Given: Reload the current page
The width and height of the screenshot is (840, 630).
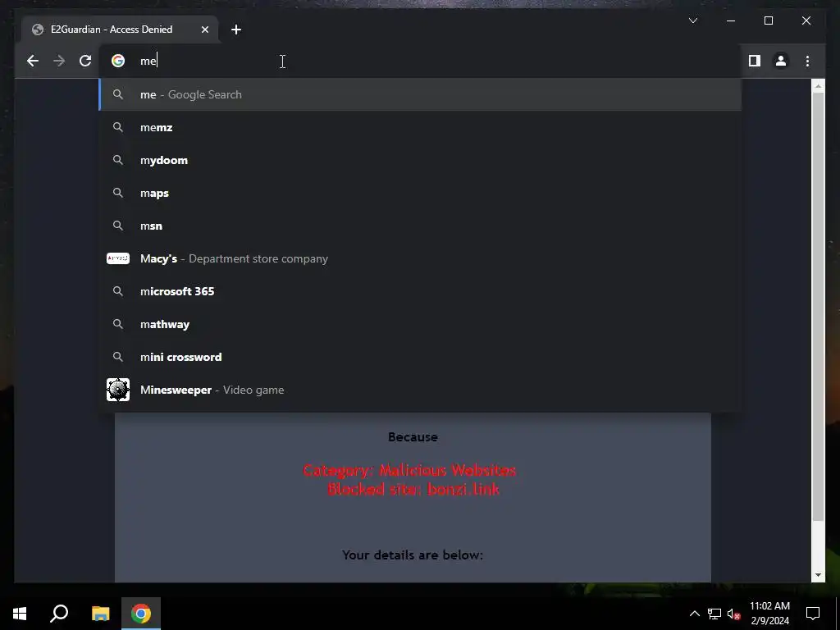Looking at the screenshot, I should 85,61.
